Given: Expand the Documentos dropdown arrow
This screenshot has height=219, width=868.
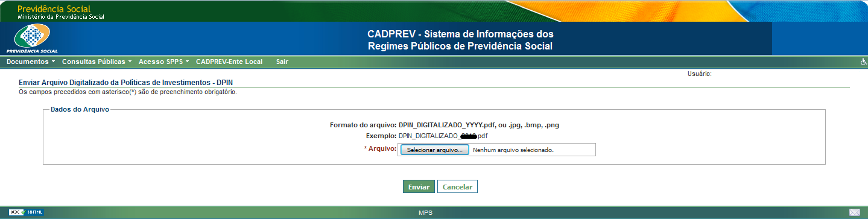Looking at the screenshot, I should coord(53,62).
